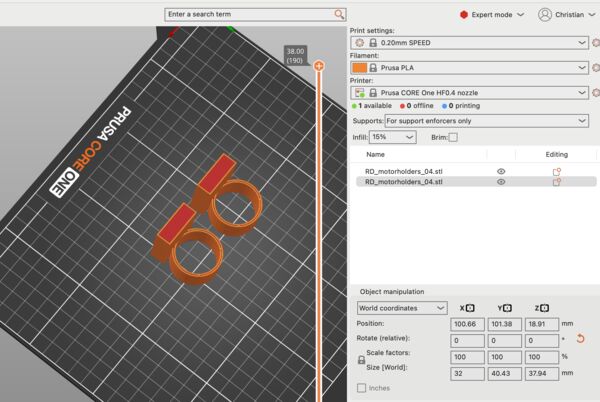600x402 pixels.
Task: Click the user avatar icon
Action: [x=545, y=15]
